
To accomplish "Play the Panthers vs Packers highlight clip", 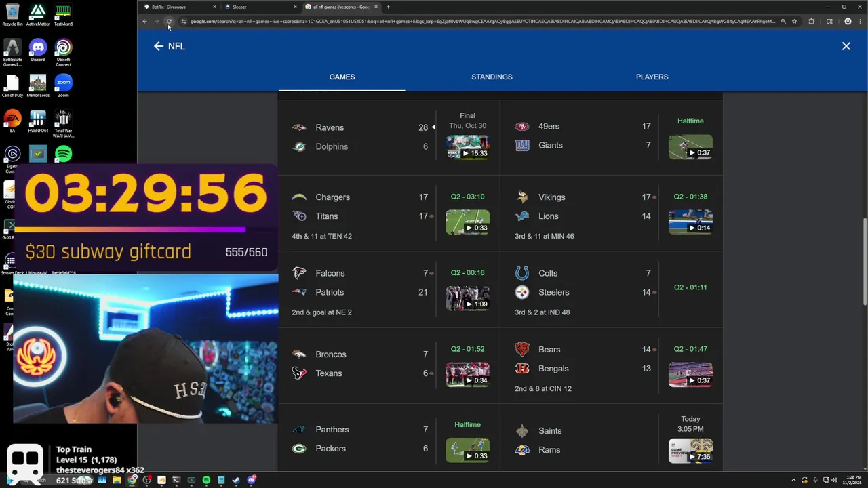I will tap(467, 450).
